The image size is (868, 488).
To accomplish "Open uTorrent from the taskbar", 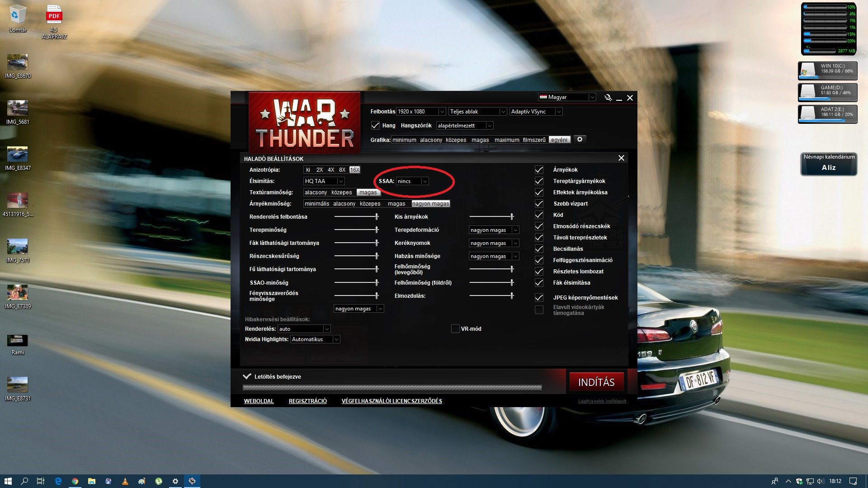I will (159, 481).
